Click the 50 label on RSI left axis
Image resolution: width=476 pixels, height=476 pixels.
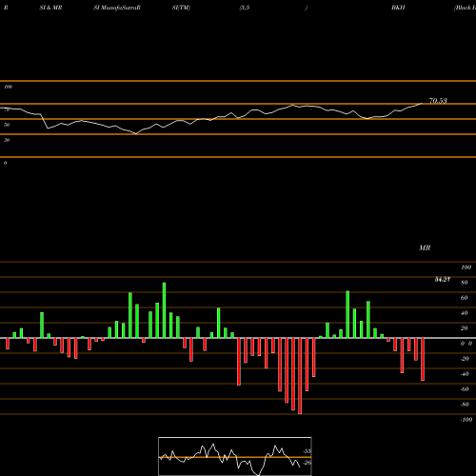7,125
